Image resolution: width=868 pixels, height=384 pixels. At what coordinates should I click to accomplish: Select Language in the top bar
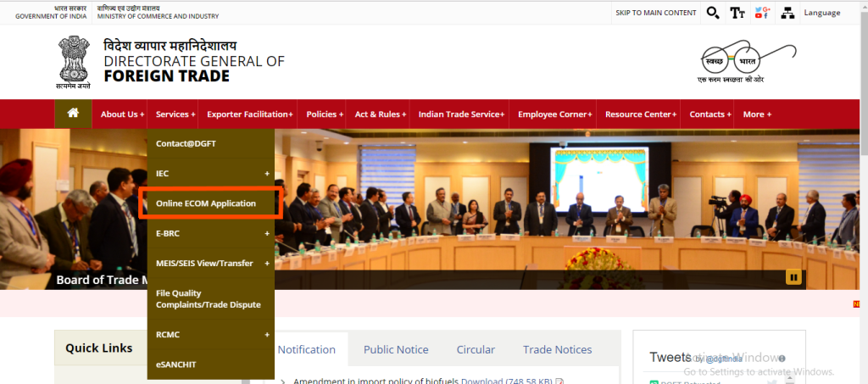coord(822,13)
